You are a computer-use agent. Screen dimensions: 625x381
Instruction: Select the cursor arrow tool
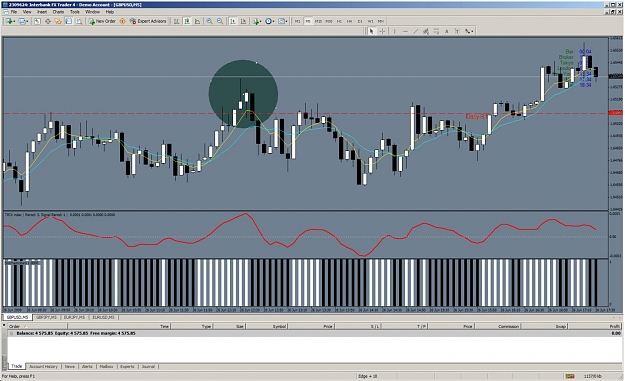tap(371, 31)
